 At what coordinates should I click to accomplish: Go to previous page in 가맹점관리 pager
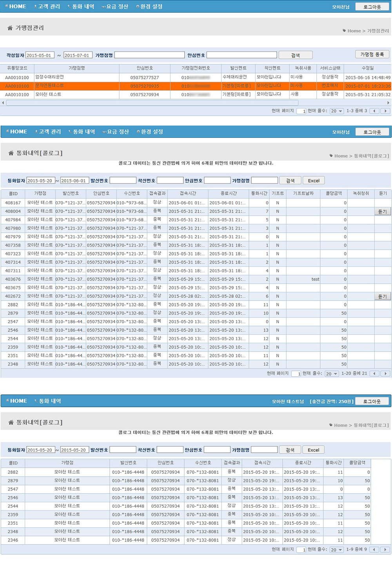(375, 111)
